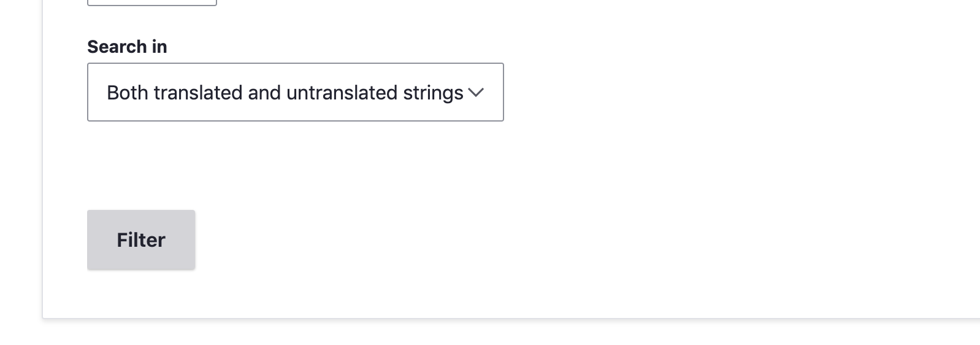The image size is (980, 345).
Task: Click the bottom edge of the top cut-off box
Action: pos(152,5)
